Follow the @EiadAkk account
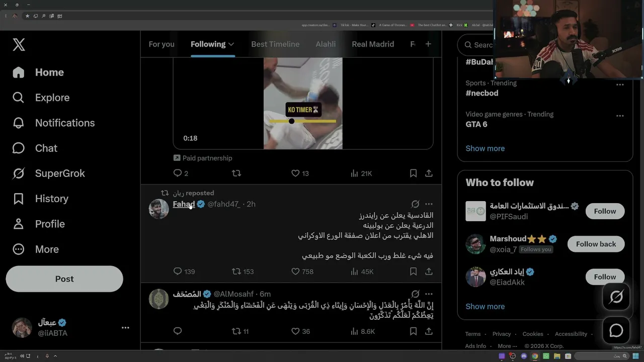The height and width of the screenshot is (362, 644). (x=605, y=277)
